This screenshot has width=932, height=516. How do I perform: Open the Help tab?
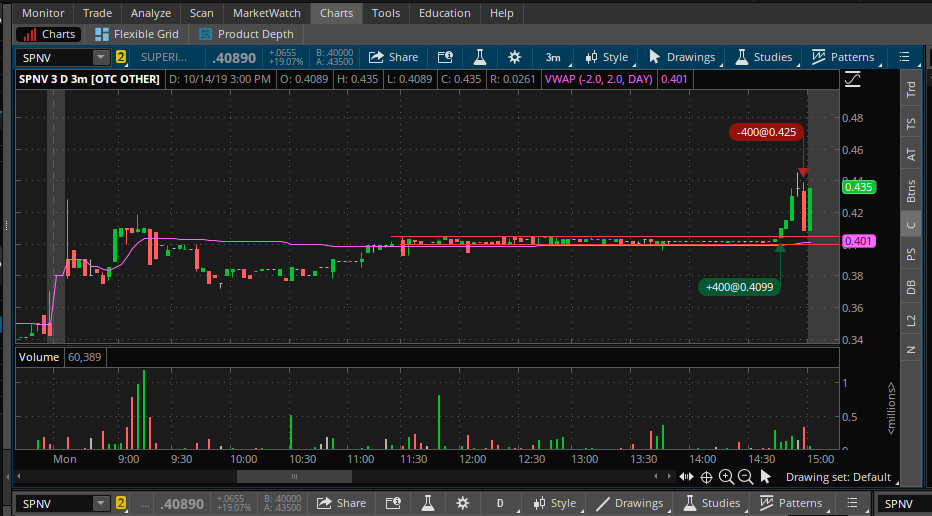click(502, 13)
